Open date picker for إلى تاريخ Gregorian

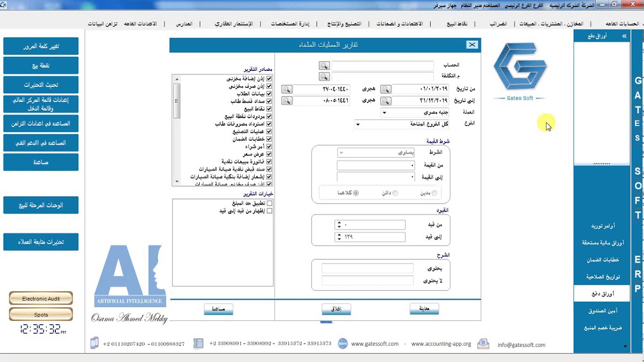point(386,101)
